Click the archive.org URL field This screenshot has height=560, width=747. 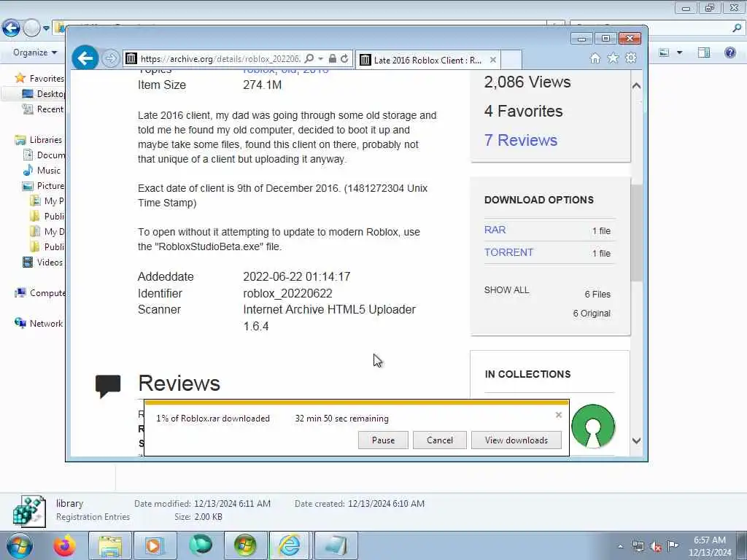(220, 58)
